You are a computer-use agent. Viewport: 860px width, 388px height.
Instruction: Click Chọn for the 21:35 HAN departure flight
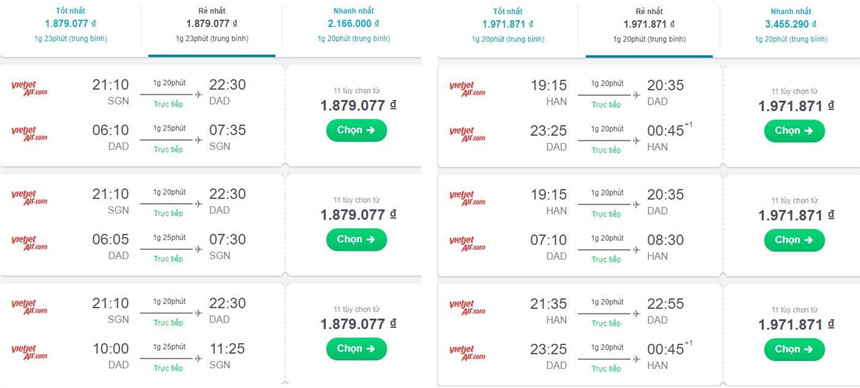pyautogui.click(x=794, y=349)
